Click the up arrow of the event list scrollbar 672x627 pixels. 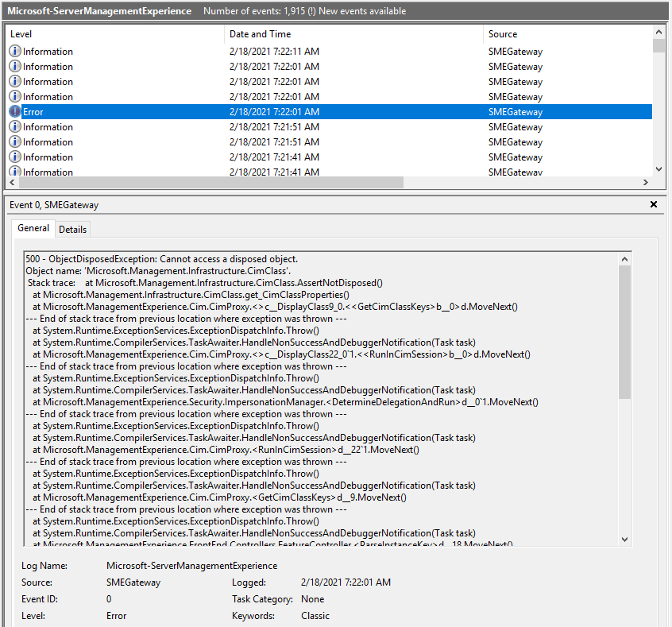660,32
